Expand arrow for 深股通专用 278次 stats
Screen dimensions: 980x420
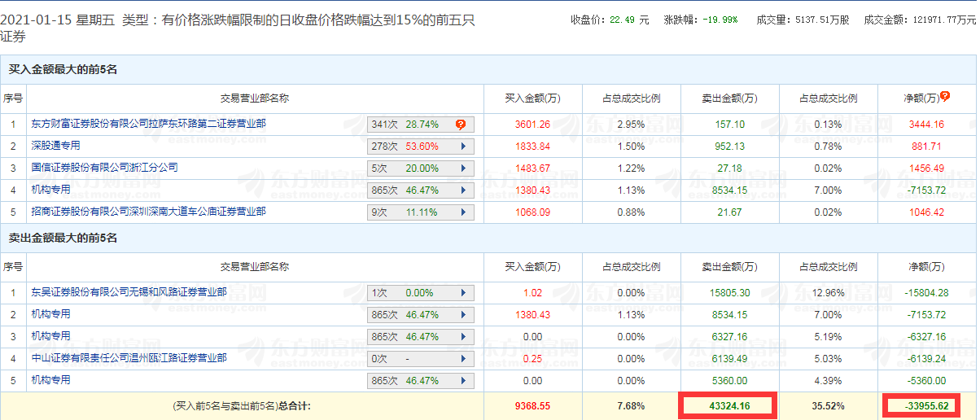(x=462, y=147)
